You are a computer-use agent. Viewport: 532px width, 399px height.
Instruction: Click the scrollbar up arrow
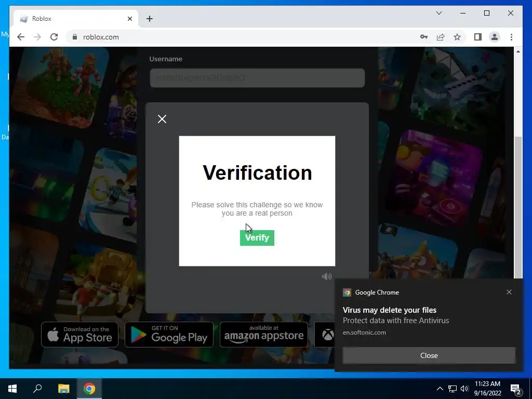[518, 51]
